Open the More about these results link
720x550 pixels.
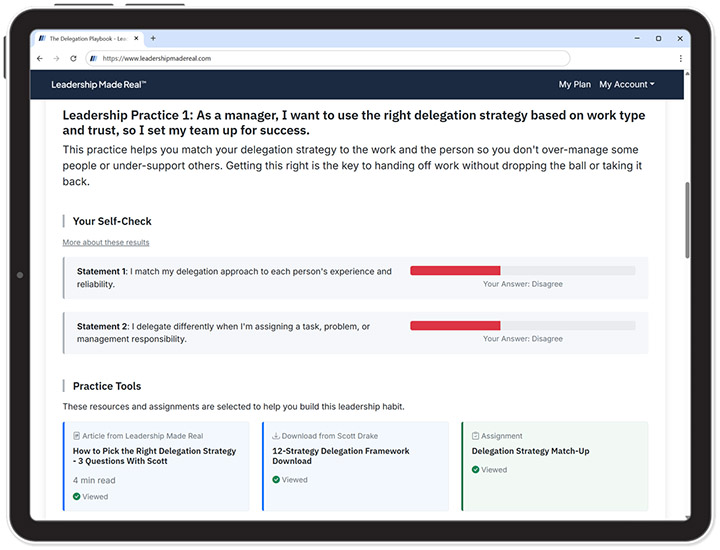[106, 242]
